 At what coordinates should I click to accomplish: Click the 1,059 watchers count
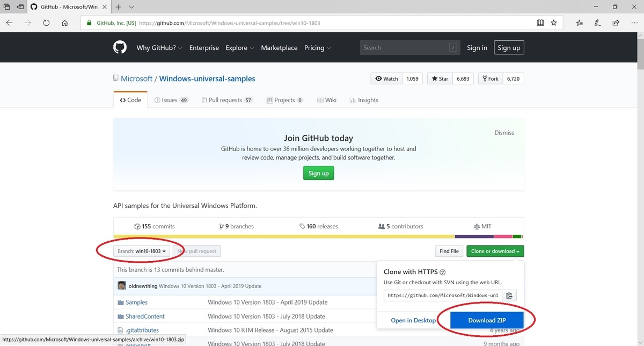click(x=412, y=78)
